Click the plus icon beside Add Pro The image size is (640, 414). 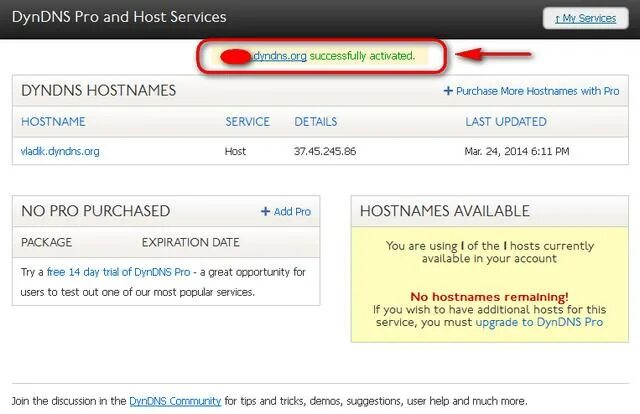(265, 211)
